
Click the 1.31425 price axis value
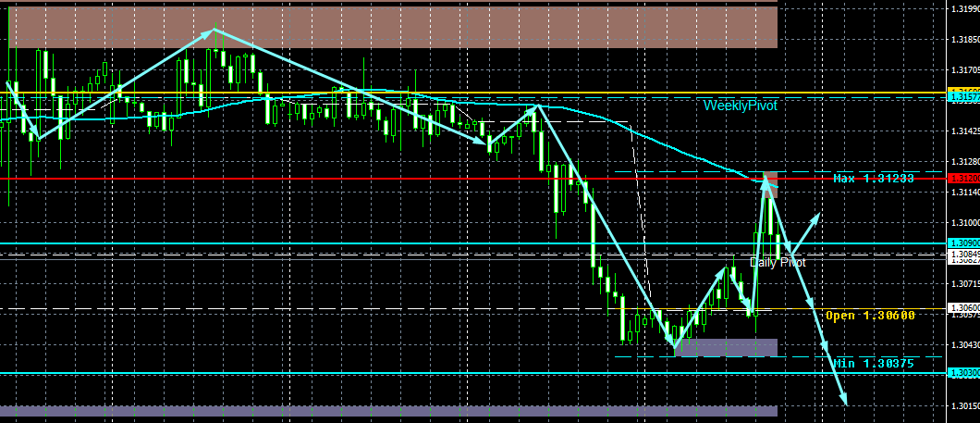tap(965, 131)
